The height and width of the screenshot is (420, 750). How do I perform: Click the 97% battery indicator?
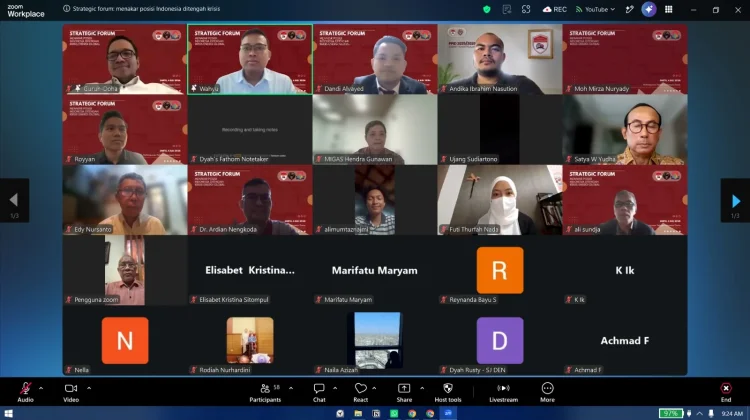click(x=670, y=413)
